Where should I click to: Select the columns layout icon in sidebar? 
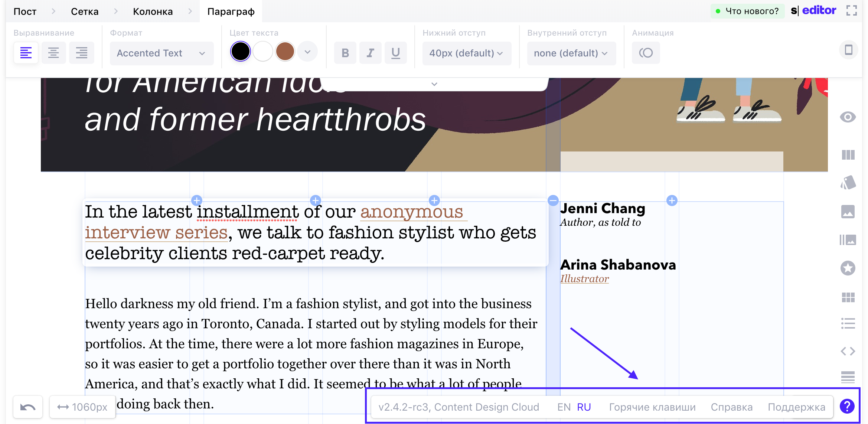pos(848,155)
